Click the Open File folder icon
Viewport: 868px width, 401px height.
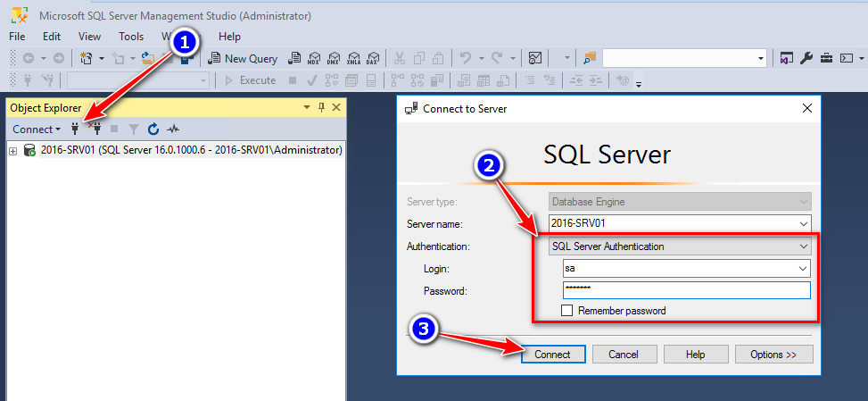pos(147,57)
